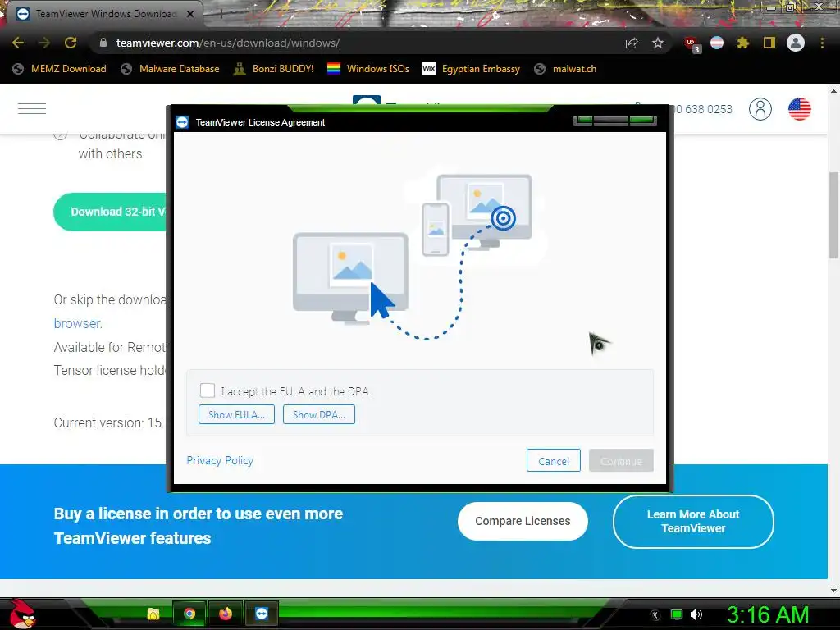The image size is (840, 630).
Task: Click the Continue button in the license dialog
Action: click(621, 461)
